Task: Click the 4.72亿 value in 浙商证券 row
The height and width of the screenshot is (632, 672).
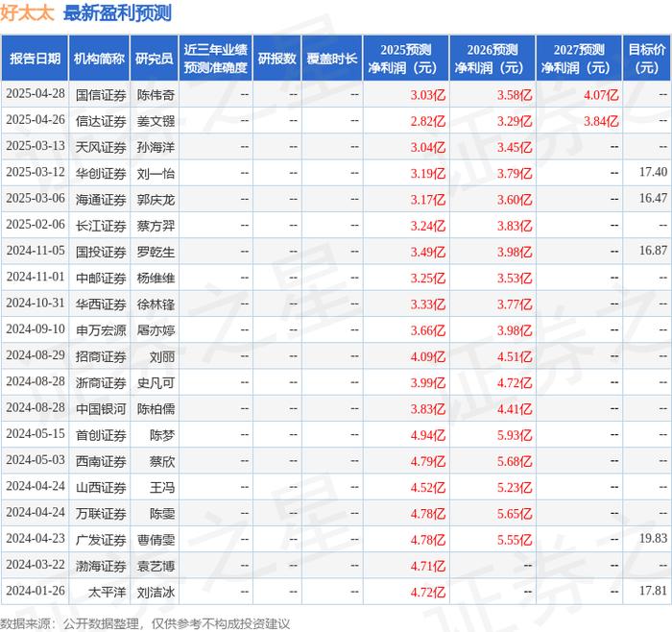Action: [515, 382]
